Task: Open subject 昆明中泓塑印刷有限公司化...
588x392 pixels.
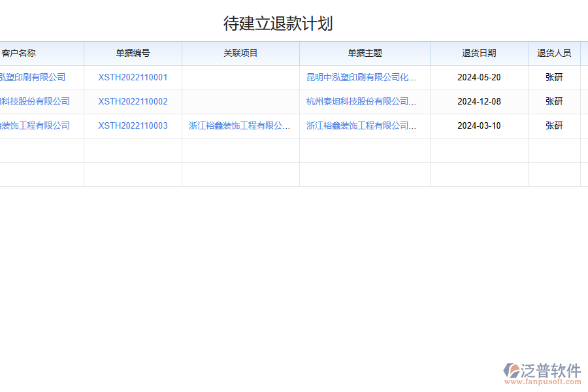Action: [364, 77]
